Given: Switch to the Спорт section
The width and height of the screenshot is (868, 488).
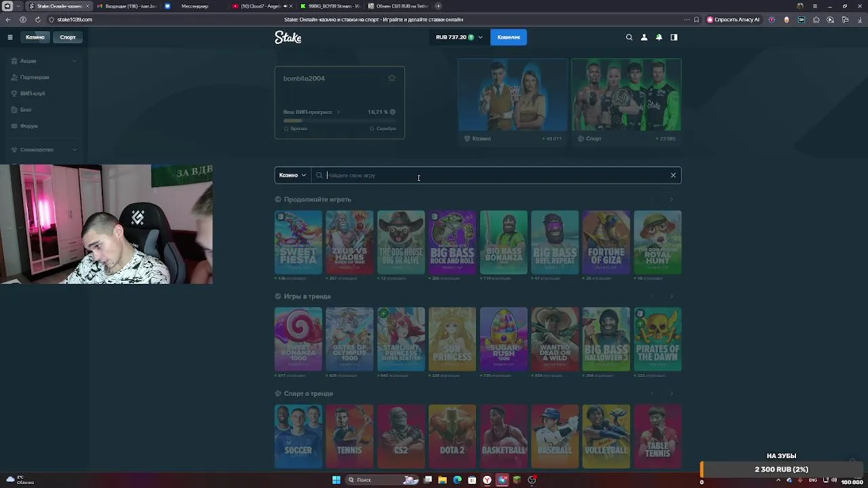Looking at the screenshot, I should [68, 37].
